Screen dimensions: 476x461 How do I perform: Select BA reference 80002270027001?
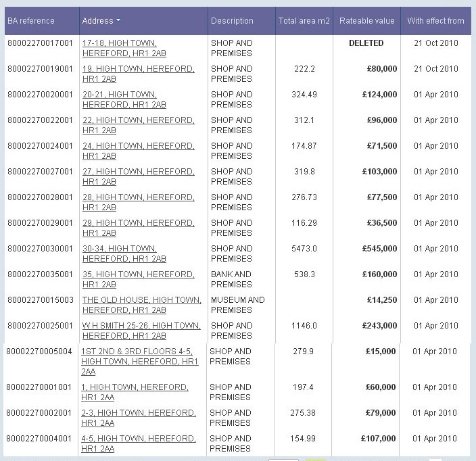40,172
